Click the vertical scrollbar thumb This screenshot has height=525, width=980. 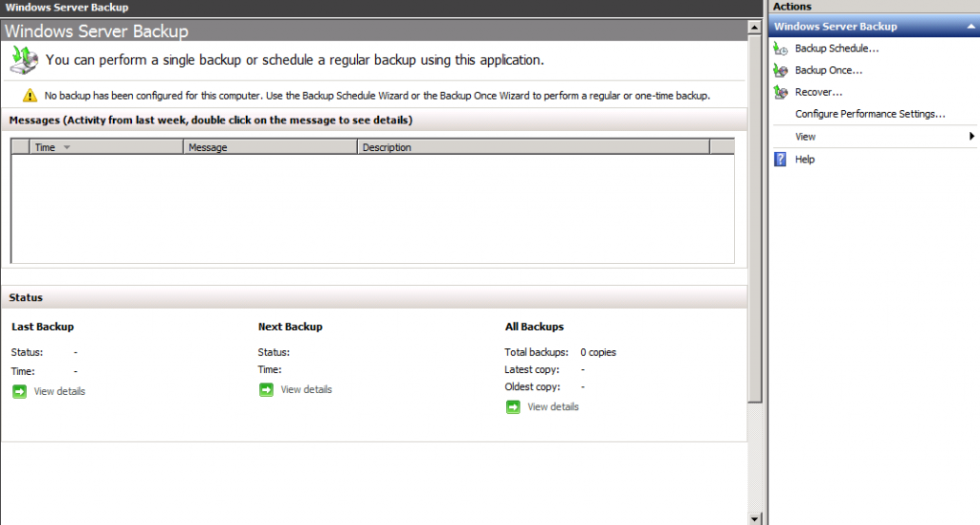[754, 218]
